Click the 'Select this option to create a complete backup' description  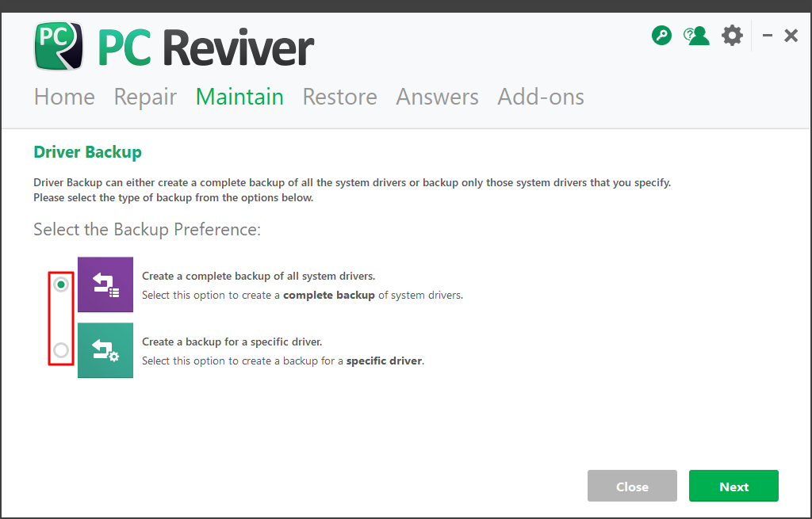302,296
